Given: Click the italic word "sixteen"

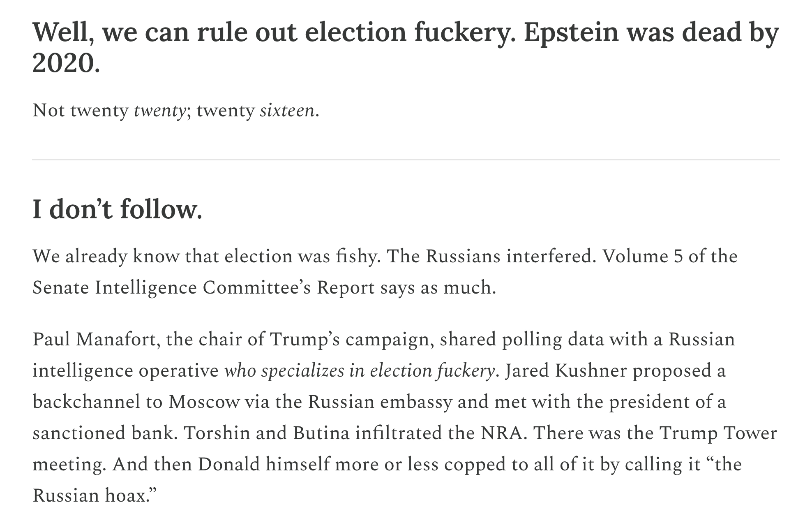Looking at the screenshot, I should coord(287,111).
